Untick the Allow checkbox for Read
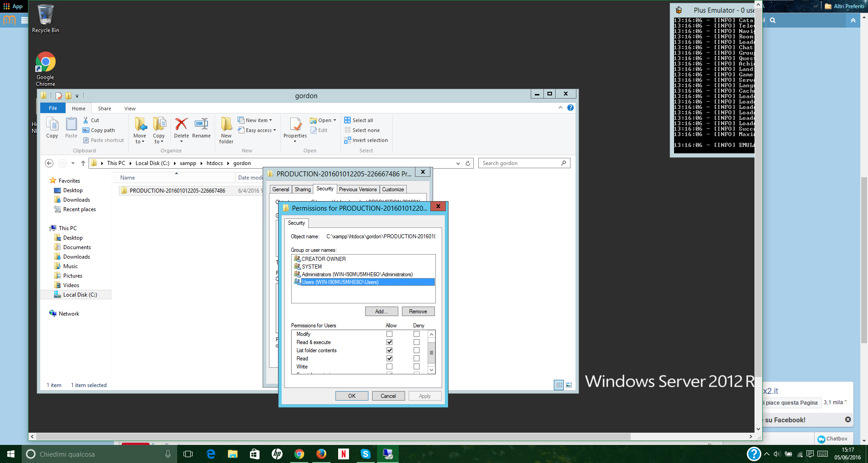Image resolution: width=868 pixels, height=463 pixels. click(x=389, y=359)
